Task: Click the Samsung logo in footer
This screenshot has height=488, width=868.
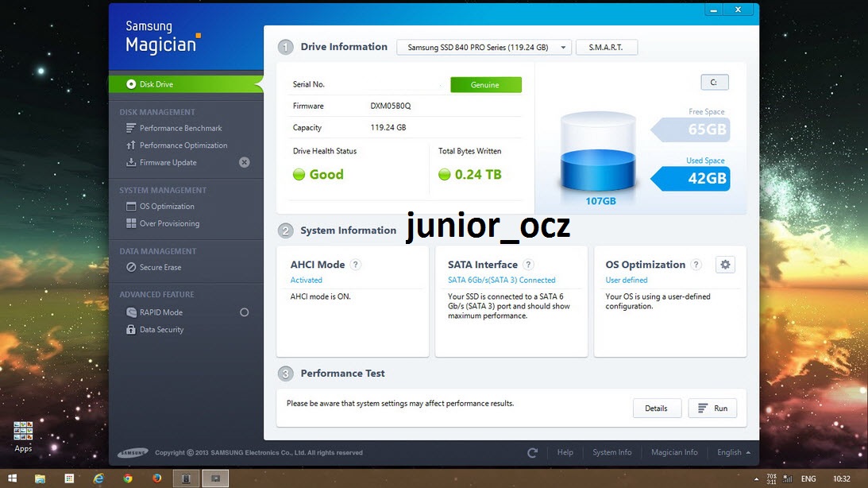Action: pyautogui.click(x=133, y=452)
